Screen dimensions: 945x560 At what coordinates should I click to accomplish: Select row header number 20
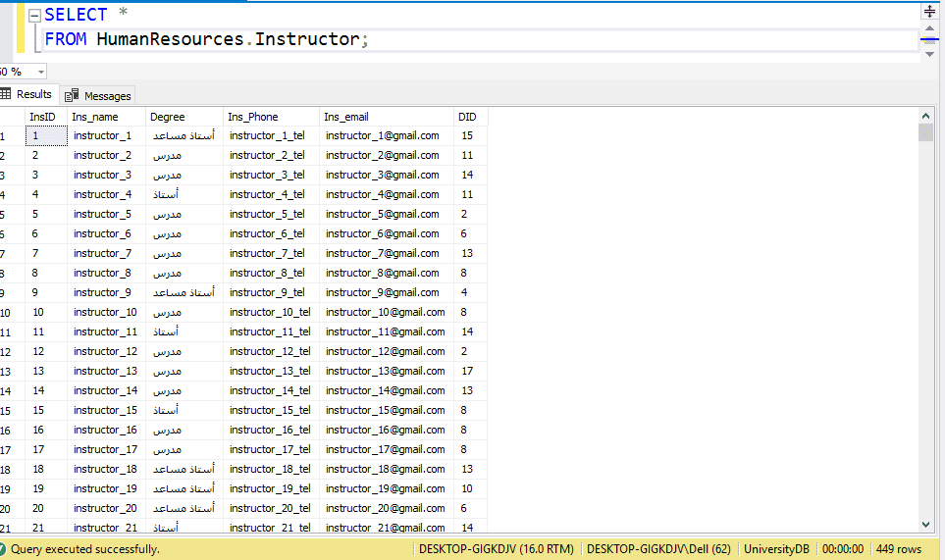[x=12, y=509]
